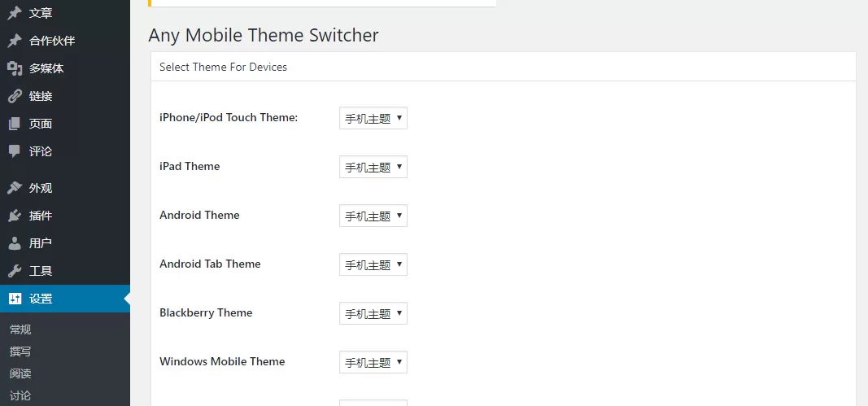Expand the iPad Theme dropdown

pyautogui.click(x=373, y=168)
